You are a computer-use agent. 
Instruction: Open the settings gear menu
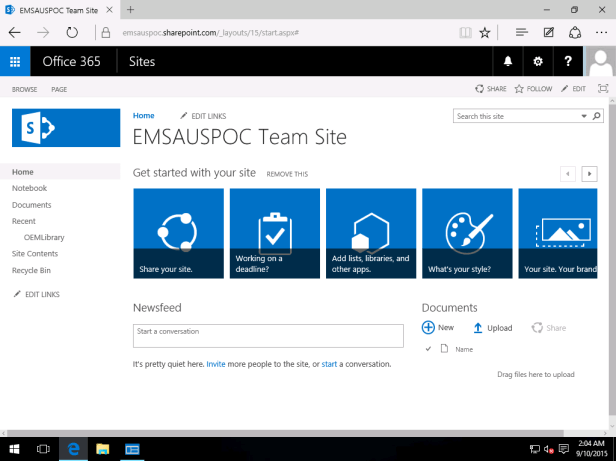(538, 62)
